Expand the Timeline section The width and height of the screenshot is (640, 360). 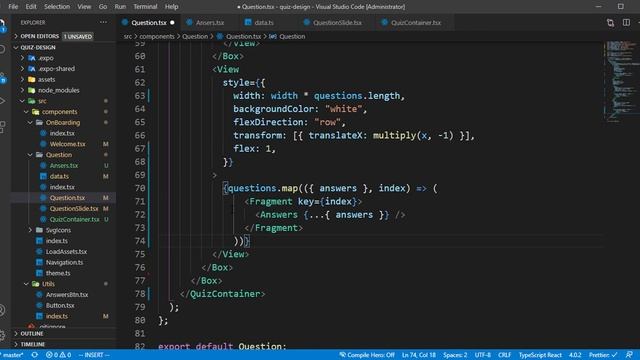33,344
